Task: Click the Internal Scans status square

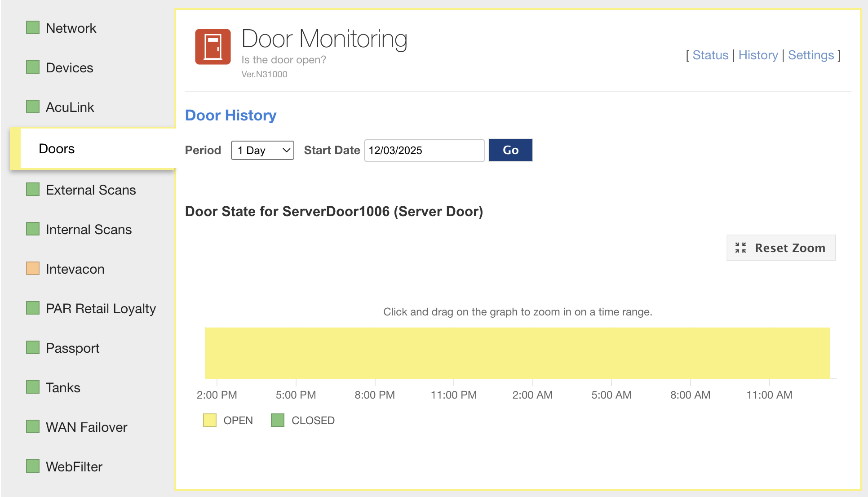Action: (33, 229)
